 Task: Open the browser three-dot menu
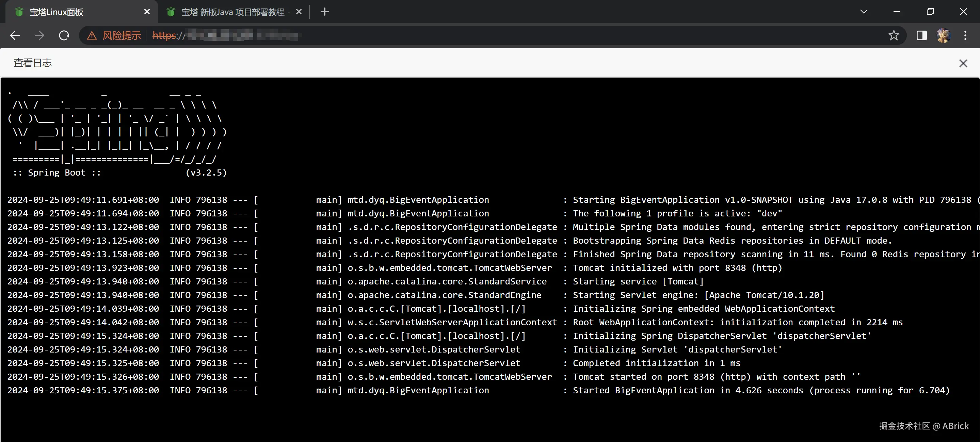pos(965,35)
